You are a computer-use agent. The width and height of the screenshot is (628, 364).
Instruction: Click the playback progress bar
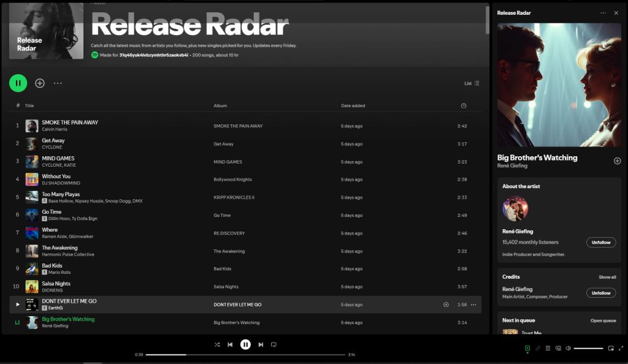tap(245, 354)
